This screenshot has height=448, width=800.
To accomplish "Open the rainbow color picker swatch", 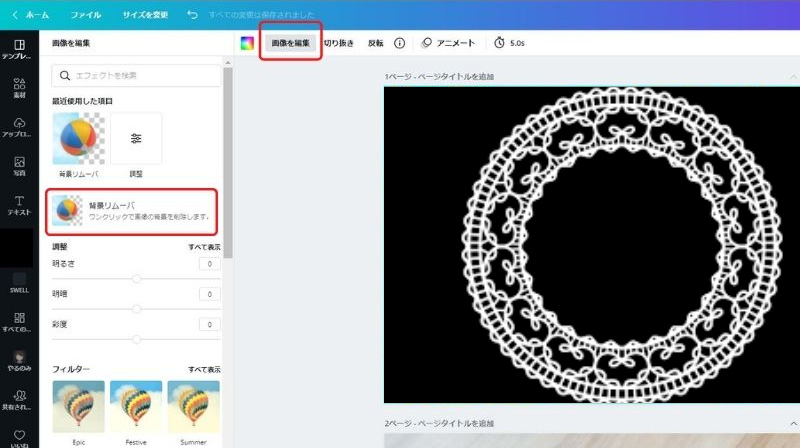I will 247,43.
